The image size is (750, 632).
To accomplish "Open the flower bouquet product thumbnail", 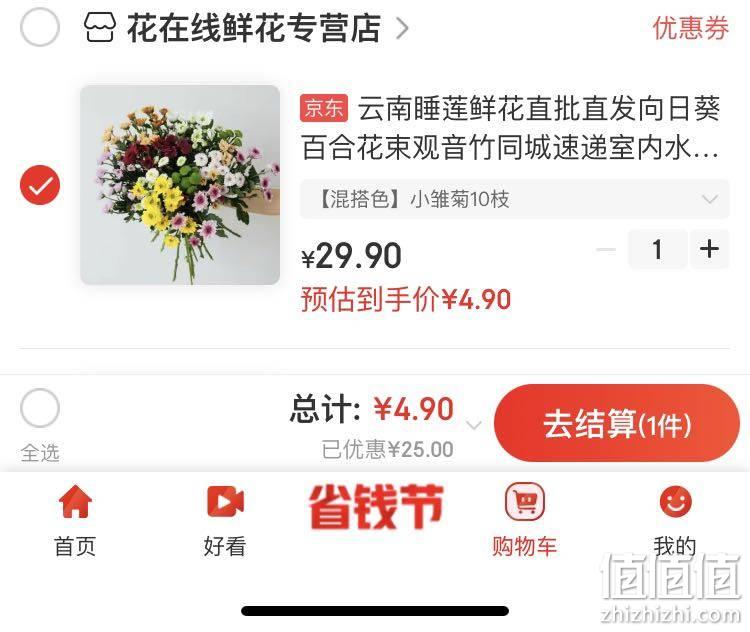I will (x=180, y=185).
